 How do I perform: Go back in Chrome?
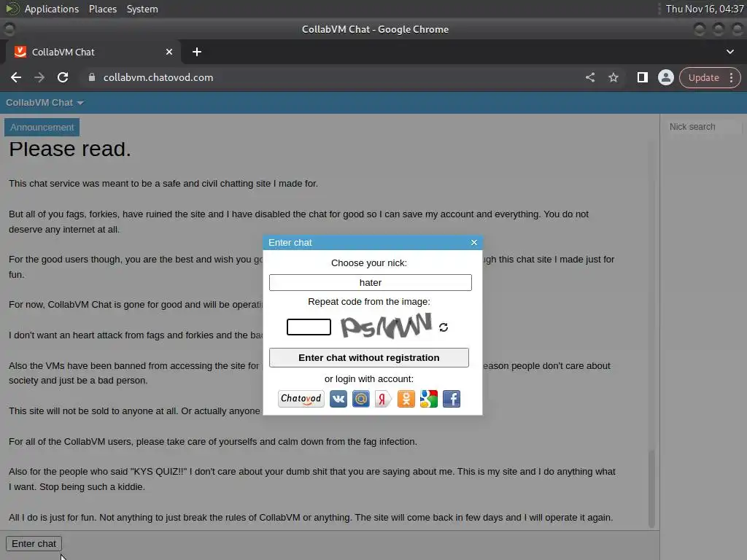point(16,77)
